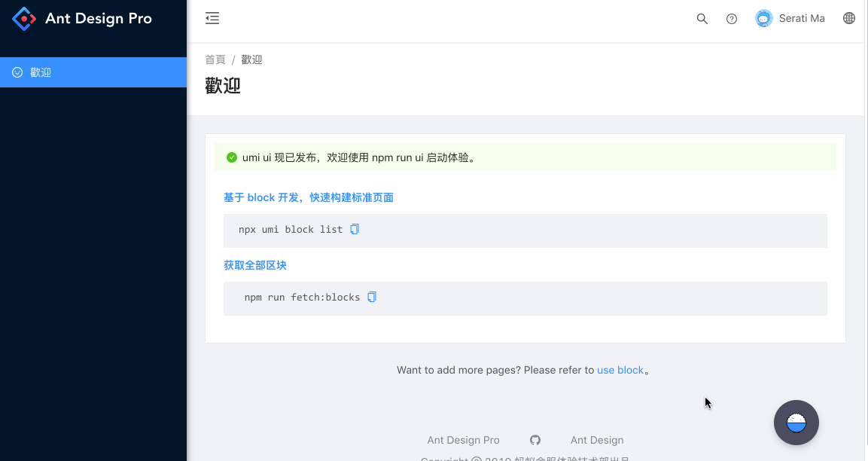Viewport: 868px width, 461px height.
Task: Click the Ant Design Pro logo icon
Action: coord(24,19)
